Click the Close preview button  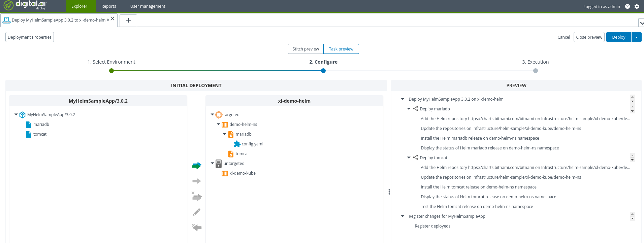pyautogui.click(x=589, y=37)
